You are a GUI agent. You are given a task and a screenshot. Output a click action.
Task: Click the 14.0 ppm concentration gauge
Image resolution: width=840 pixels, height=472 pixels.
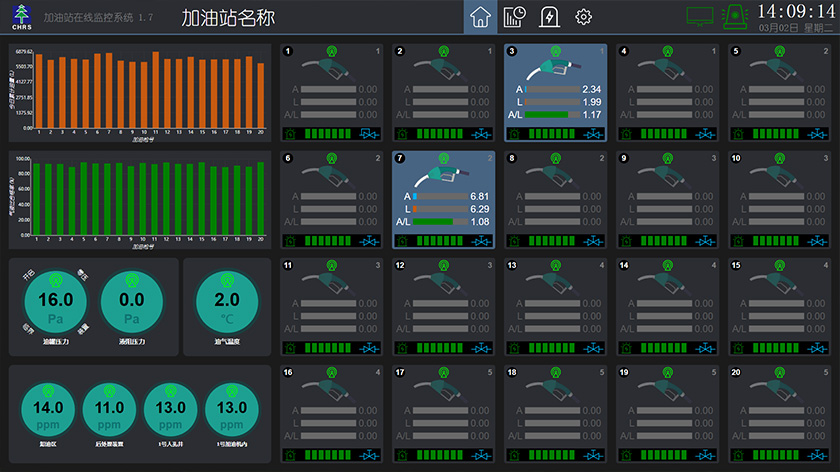[49, 408]
